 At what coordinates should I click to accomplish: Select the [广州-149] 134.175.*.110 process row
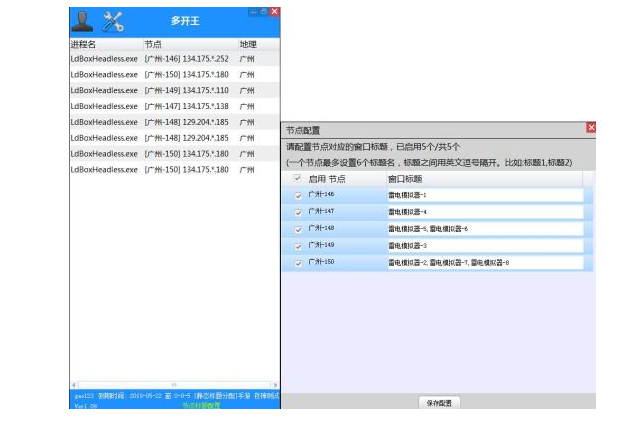pos(174,91)
